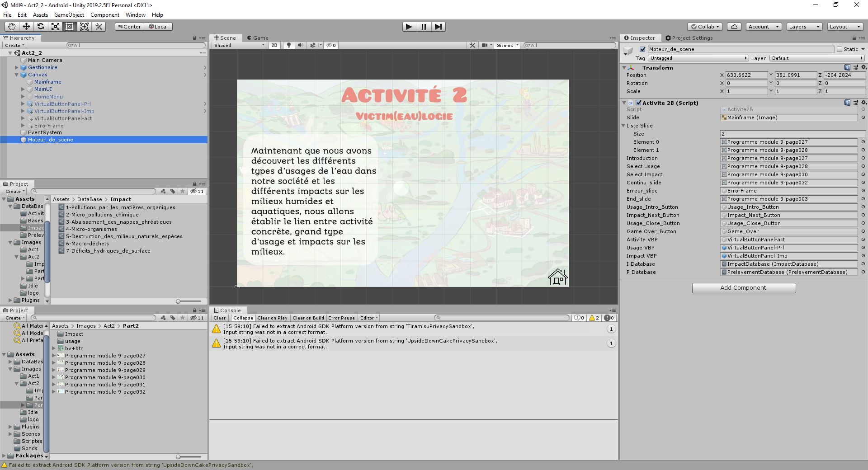Search by type in upper Project panel

(x=163, y=191)
